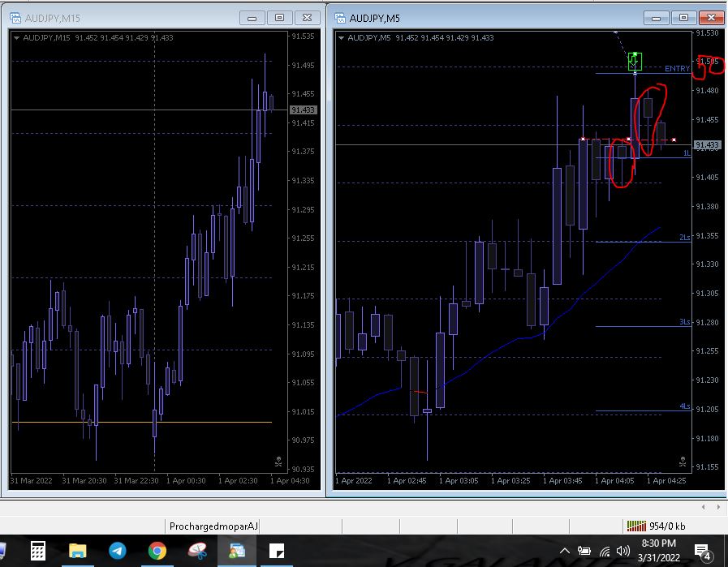
Task: Expand the AUDJPY,M15 chart header triangle
Action: coord(17,38)
